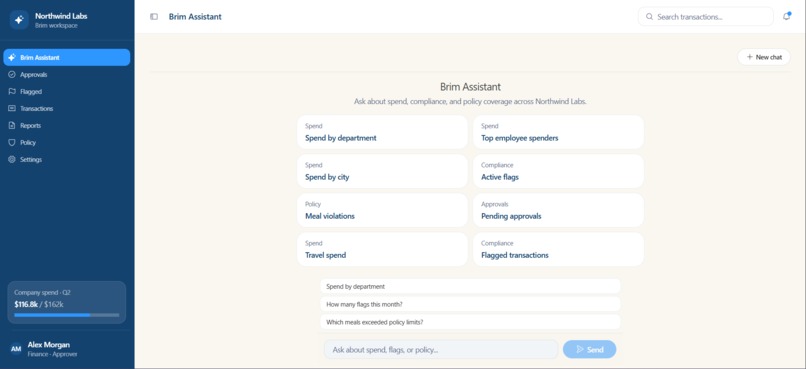
Task: Navigate to Transactions
Action: point(66,108)
